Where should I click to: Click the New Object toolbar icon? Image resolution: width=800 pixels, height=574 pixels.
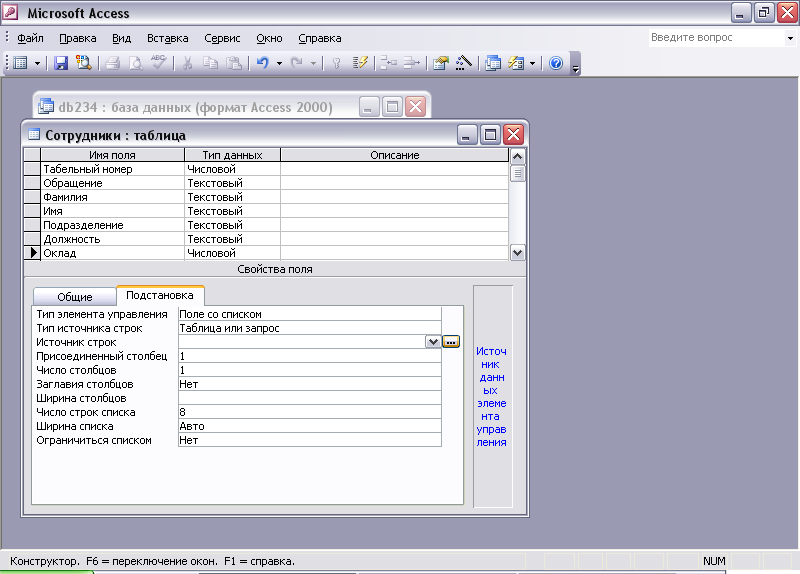tap(516, 63)
